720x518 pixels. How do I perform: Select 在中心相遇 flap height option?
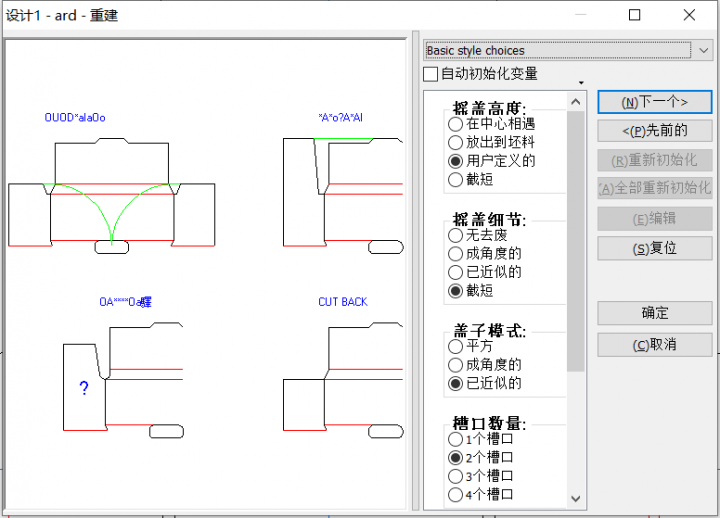[x=456, y=125]
